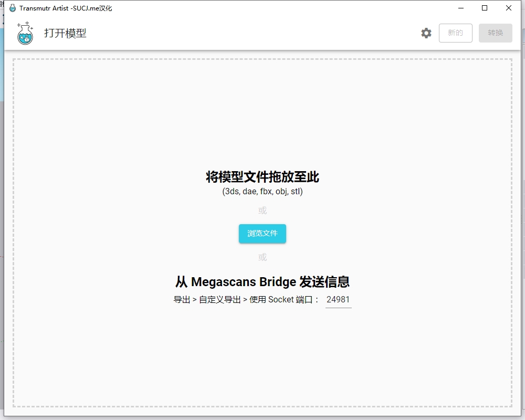Click the 浏览文件 button
Image resolution: width=525 pixels, height=420 pixels.
point(262,234)
